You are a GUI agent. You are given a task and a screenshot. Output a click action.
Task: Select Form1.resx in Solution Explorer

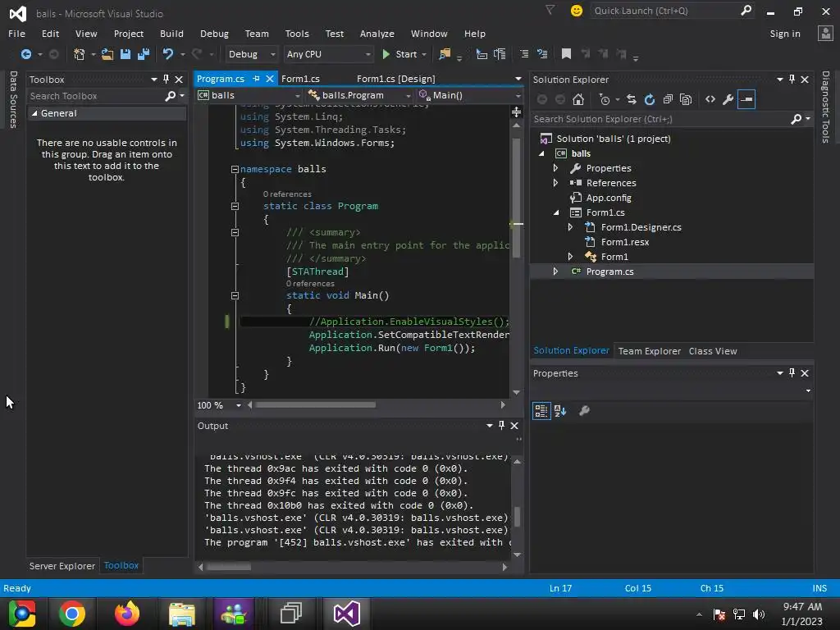tap(624, 242)
